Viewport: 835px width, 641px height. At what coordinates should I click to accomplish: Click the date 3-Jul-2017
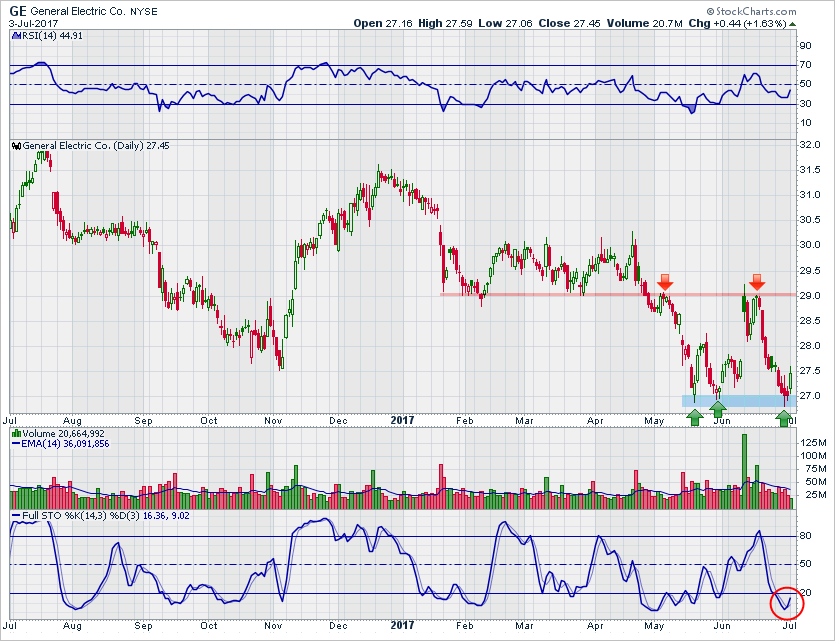coord(34,24)
